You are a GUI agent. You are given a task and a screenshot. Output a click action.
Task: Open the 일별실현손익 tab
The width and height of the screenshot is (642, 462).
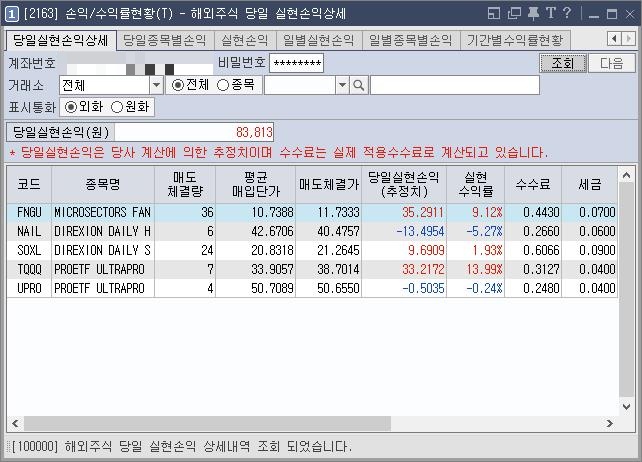319,41
